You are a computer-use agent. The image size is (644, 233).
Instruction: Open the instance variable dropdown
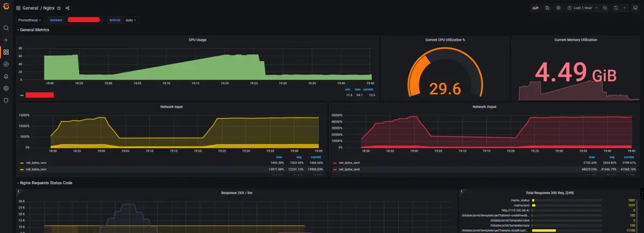point(83,20)
